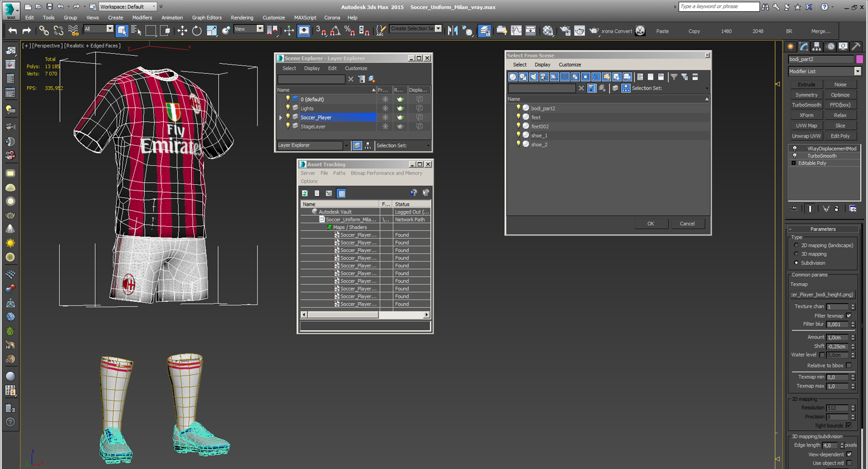Open selection filter All dropdown

[99, 29]
